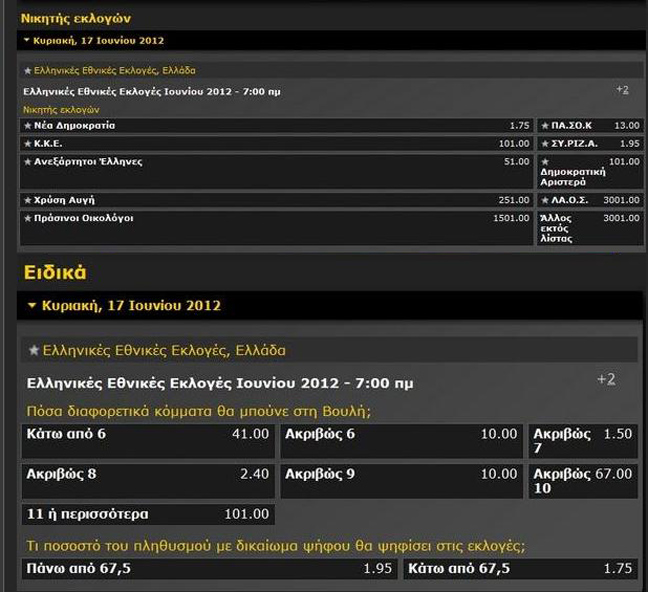This screenshot has height=592, width=648.
Task: Expand +2 markets in the Ειδικά event
Action: (x=606, y=379)
